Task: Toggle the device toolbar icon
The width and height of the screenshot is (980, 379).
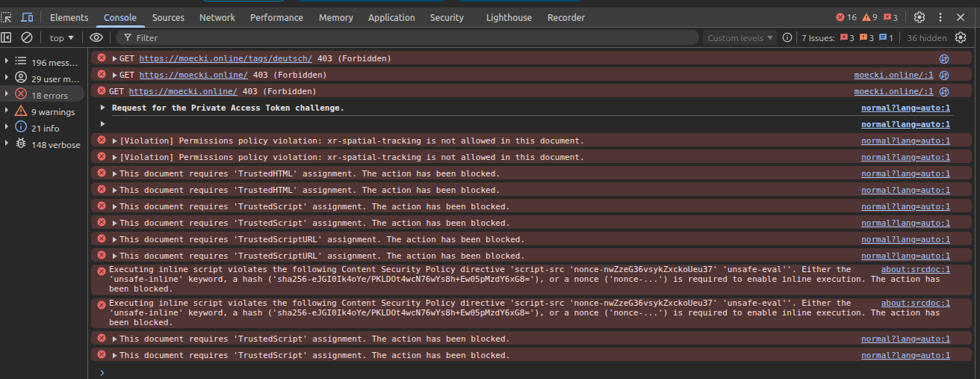Action: click(x=27, y=17)
